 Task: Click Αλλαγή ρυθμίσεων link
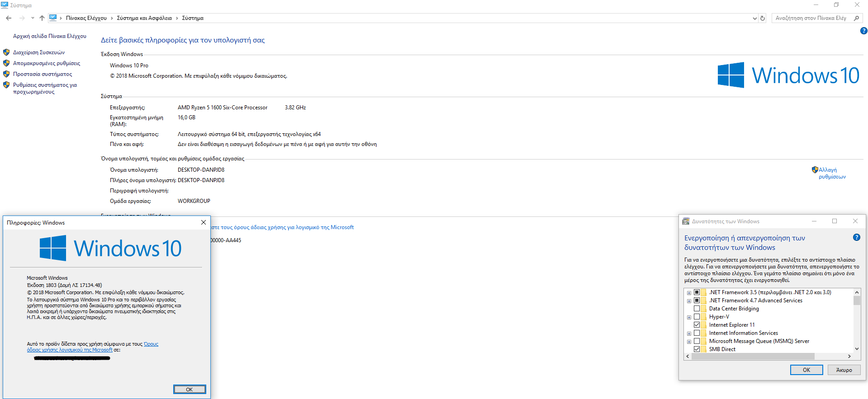coord(832,173)
